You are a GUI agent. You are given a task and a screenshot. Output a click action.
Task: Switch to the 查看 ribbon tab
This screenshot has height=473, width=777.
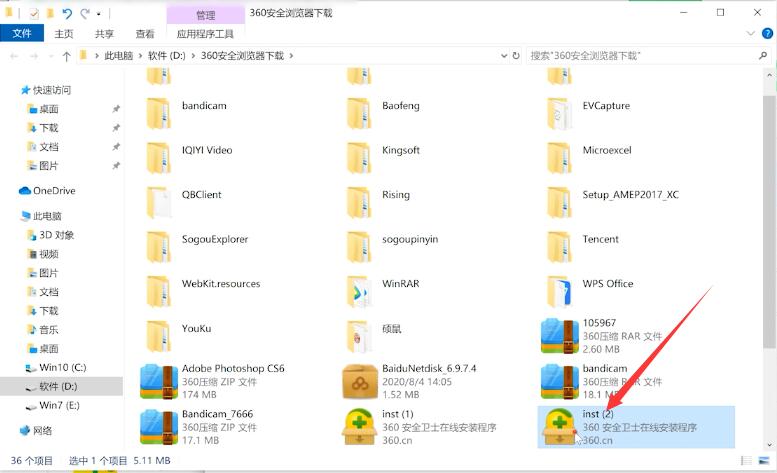click(x=145, y=34)
